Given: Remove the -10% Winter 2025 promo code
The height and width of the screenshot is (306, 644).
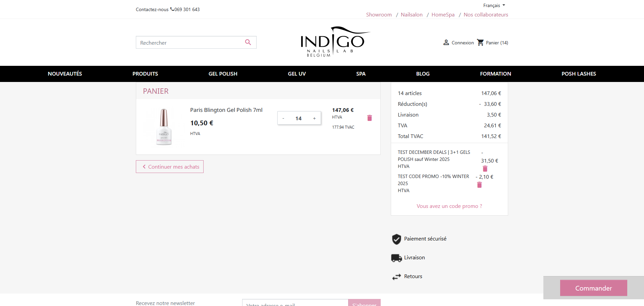Looking at the screenshot, I should point(480,185).
